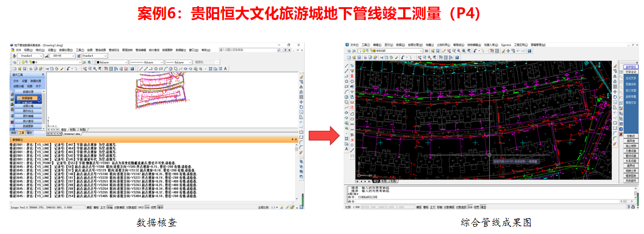644x234 pixels.
Task: Open 文件 menu in left pipeline window
Action: (18, 50)
